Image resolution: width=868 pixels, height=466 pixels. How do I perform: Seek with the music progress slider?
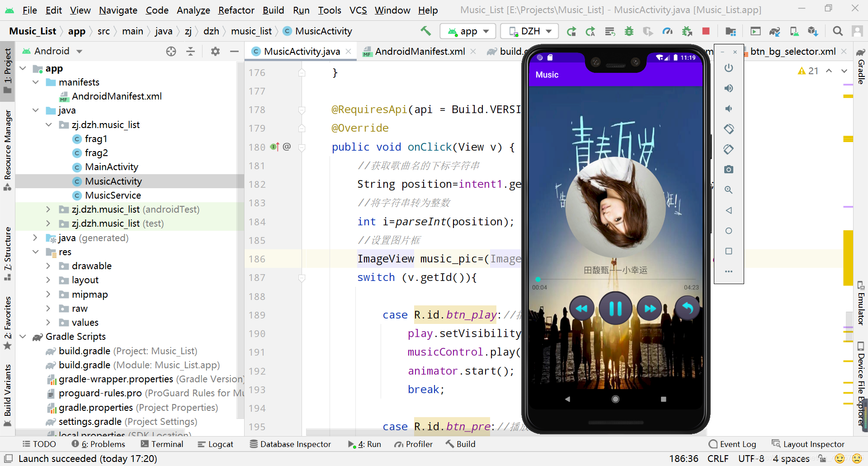coord(615,279)
